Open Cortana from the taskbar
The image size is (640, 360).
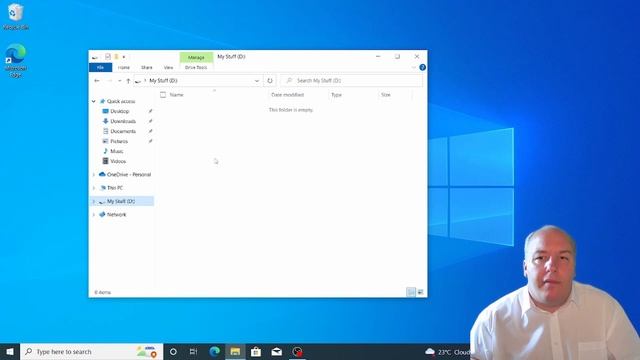173,351
